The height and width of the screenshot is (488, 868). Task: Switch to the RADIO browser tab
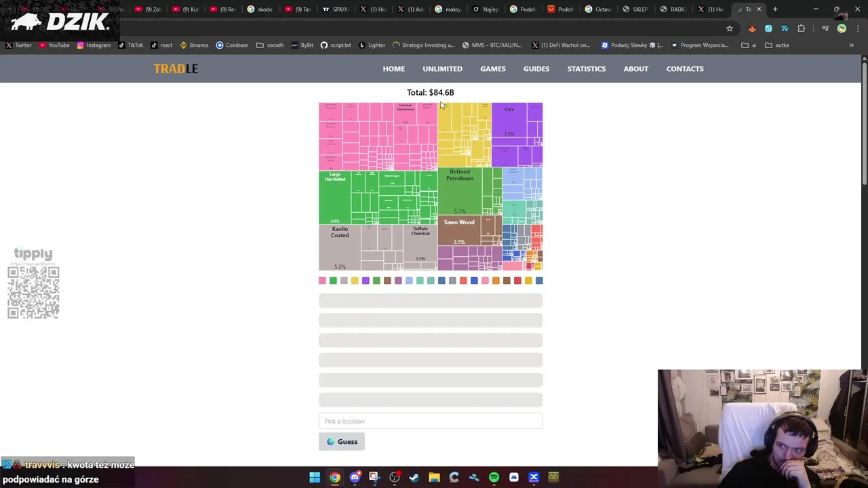[673, 9]
